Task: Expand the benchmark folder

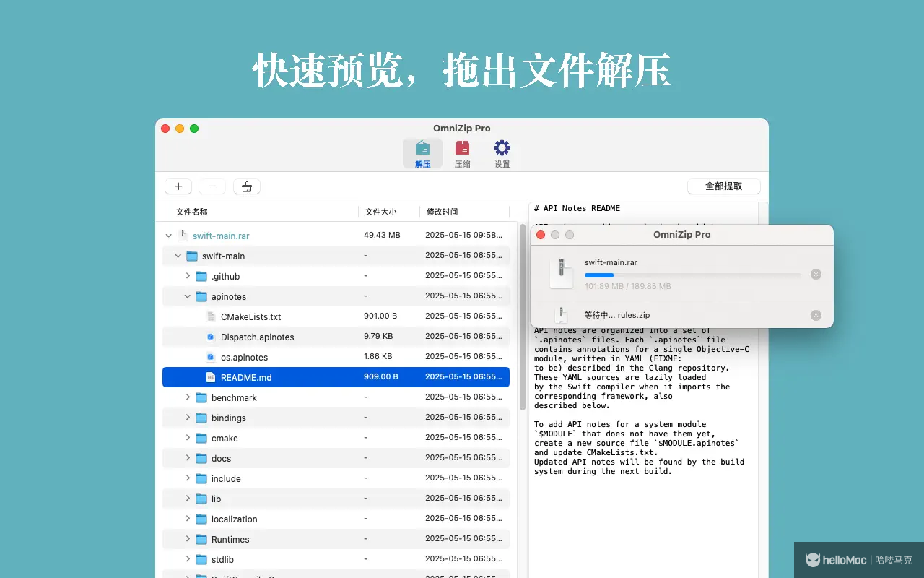Action: click(188, 397)
